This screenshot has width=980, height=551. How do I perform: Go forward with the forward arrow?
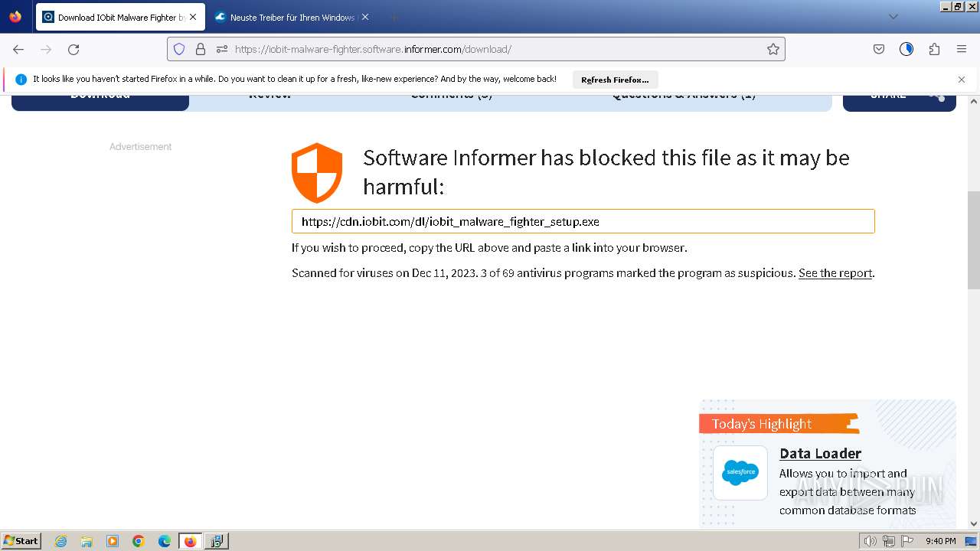(46, 49)
